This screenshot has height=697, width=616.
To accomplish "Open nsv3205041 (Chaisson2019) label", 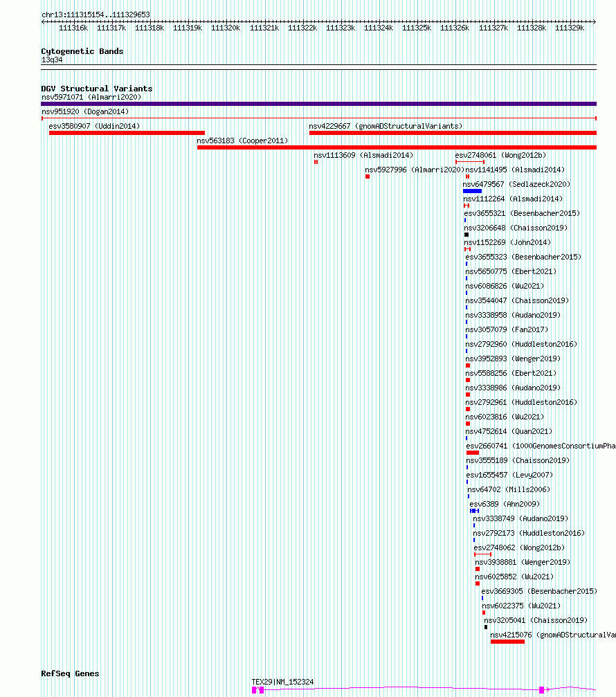I will [536, 621].
